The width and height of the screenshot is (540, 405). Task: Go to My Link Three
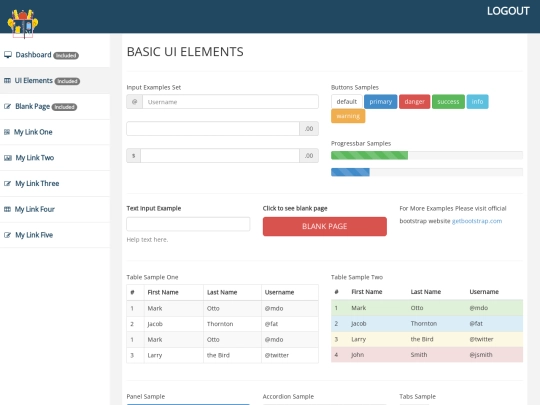(55, 184)
